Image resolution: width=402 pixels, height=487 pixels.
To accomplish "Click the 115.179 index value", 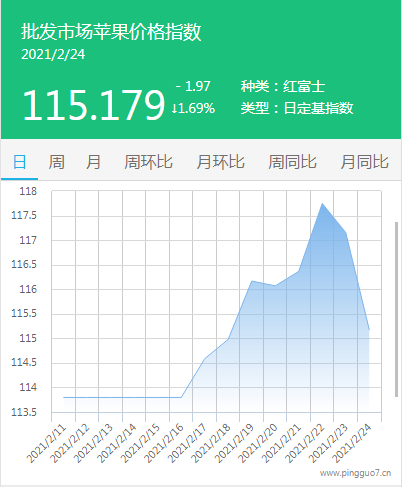I will click(x=94, y=105).
